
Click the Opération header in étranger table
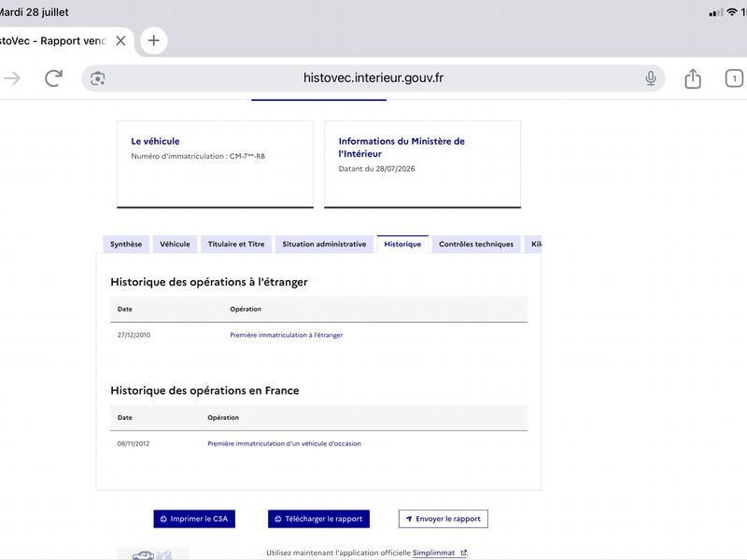point(246,309)
